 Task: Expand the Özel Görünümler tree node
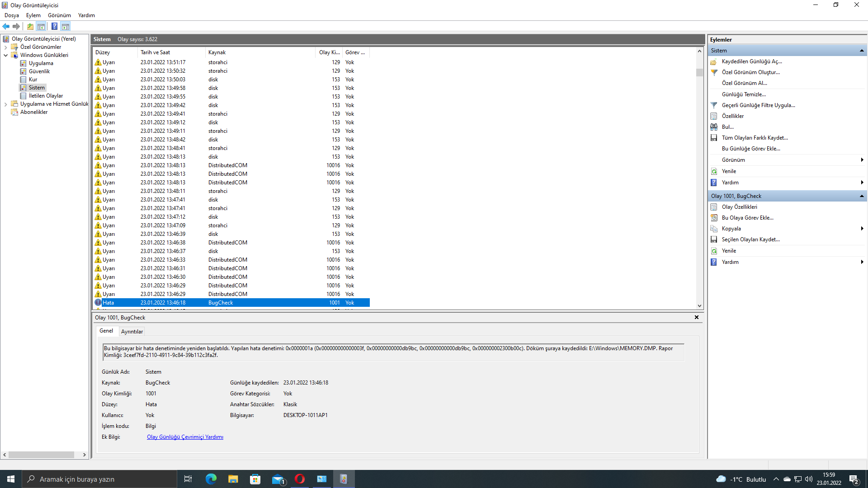click(5, 47)
